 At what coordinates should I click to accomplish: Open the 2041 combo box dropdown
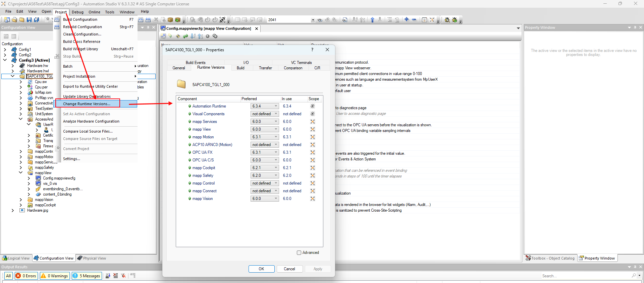coord(313,20)
